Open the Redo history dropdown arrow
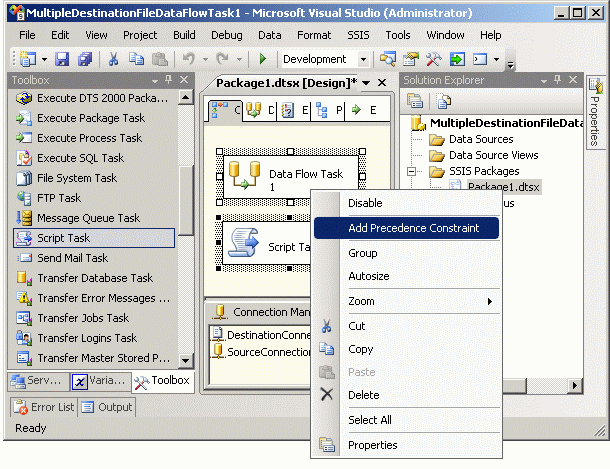610x469 pixels. point(239,60)
